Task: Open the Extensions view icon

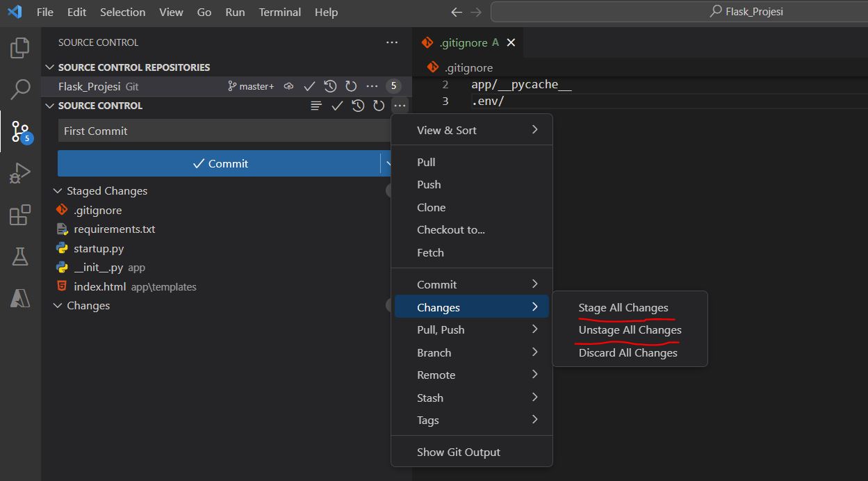Action: pos(20,215)
